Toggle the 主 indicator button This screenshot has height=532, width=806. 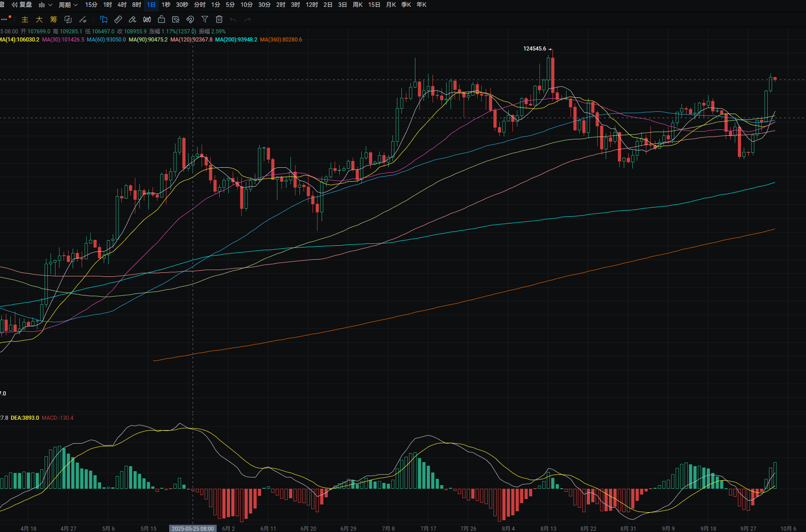[x=25, y=19]
